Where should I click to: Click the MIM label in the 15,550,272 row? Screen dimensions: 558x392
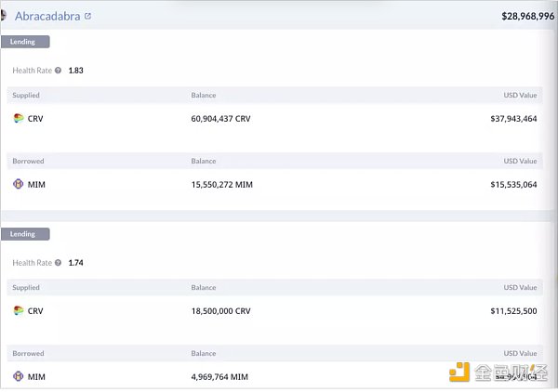pyautogui.click(x=36, y=185)
